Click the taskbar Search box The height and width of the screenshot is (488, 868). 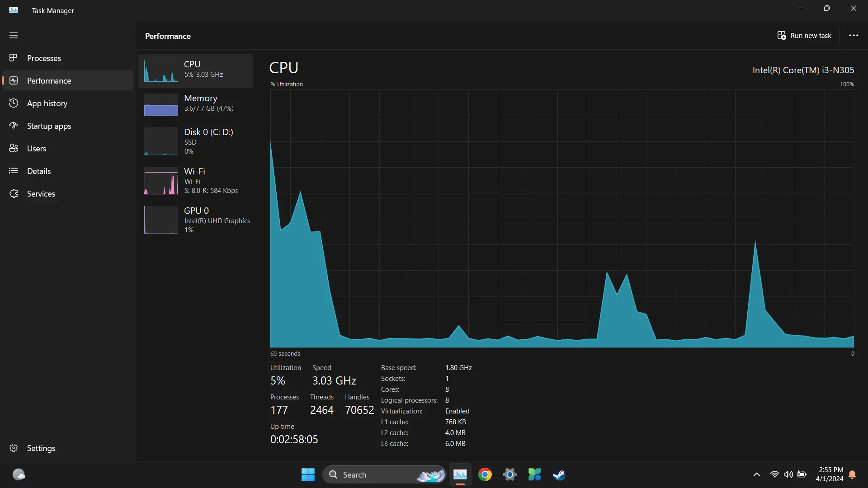(384, 474)
